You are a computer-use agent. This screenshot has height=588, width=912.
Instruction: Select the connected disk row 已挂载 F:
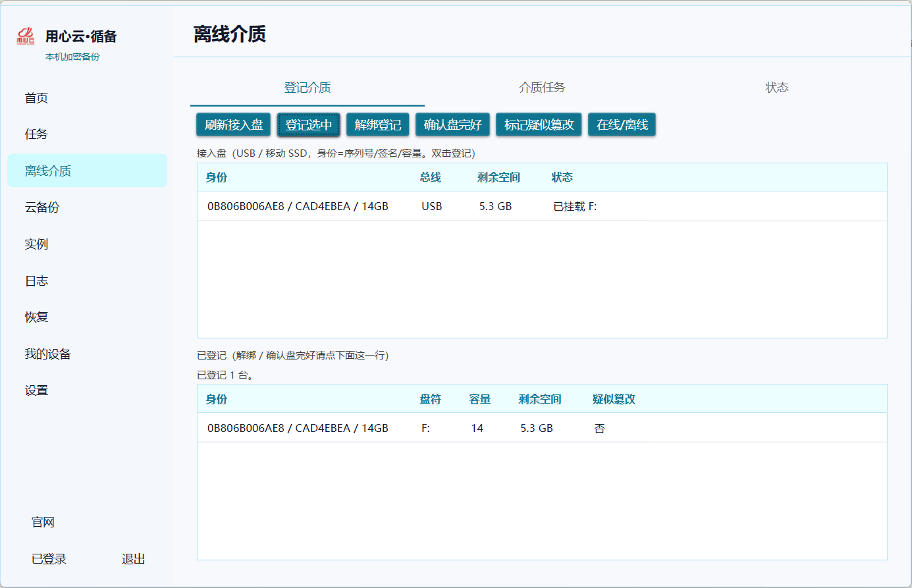pos(542,206)
